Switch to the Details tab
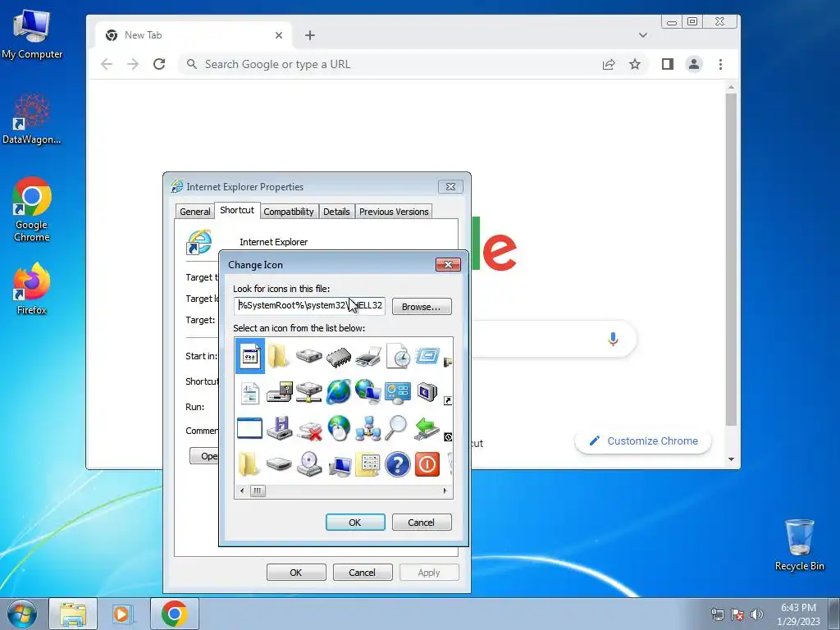Viewport: 840px width, 630px height. (x=336, y=212)
